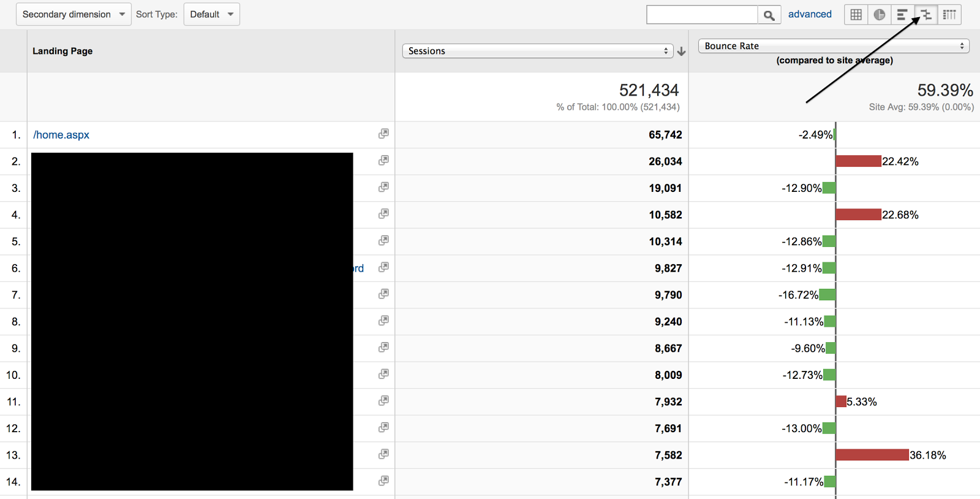The image size is (980, 499).
Task: Open the Sessions metric selector
Action: point(538,51)
